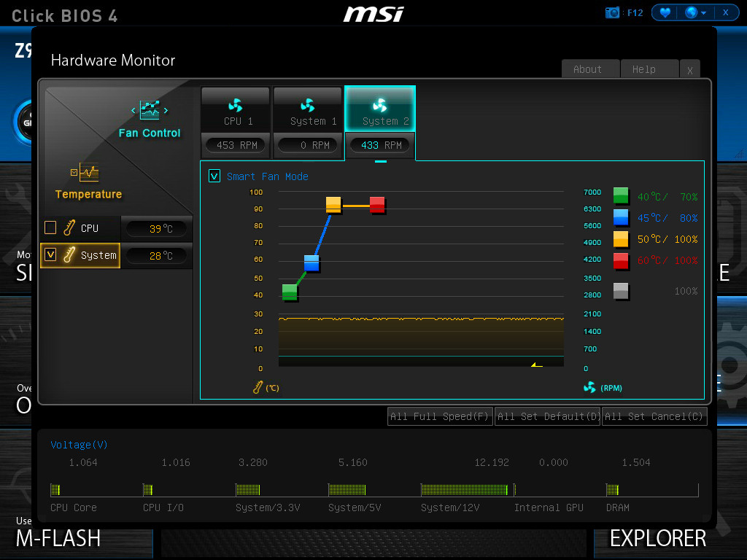Switch to the System 1 fan tab
This screenshot has height=560, width=747.
pos(308,110)
